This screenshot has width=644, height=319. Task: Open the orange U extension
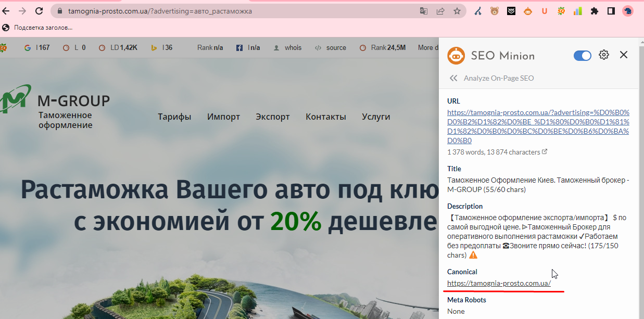(545, 11)
